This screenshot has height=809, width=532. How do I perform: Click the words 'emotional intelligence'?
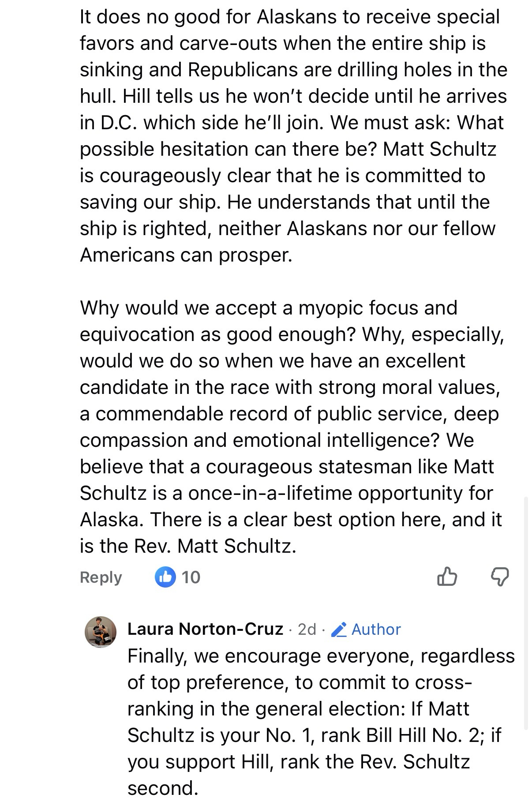tap(335, 440)
